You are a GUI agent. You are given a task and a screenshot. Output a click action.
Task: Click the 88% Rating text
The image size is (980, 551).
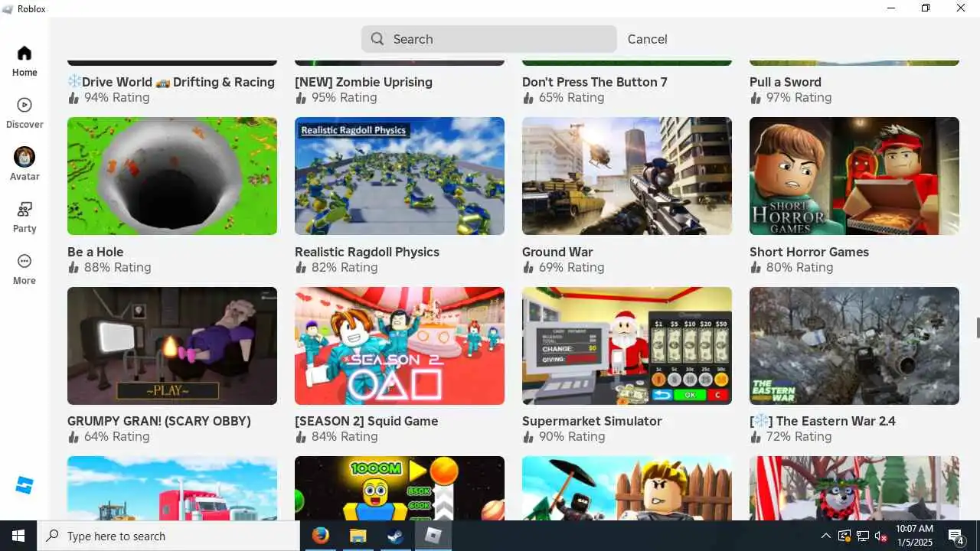[x=117, y=267]
